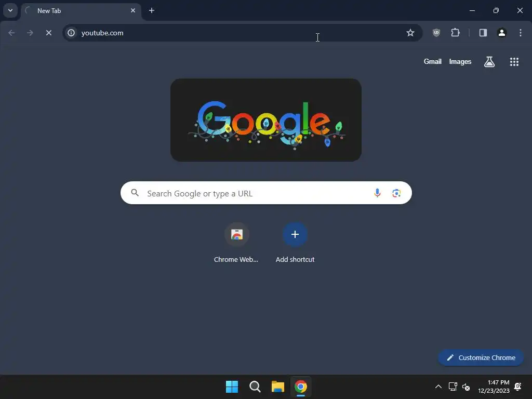Open the Gmail link

[x=433, y=62]
